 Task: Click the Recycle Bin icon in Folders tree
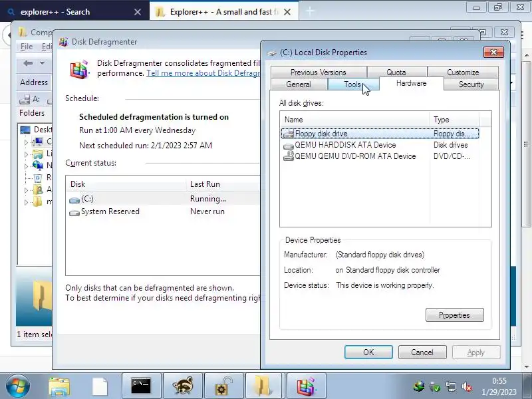coord(38,178)
